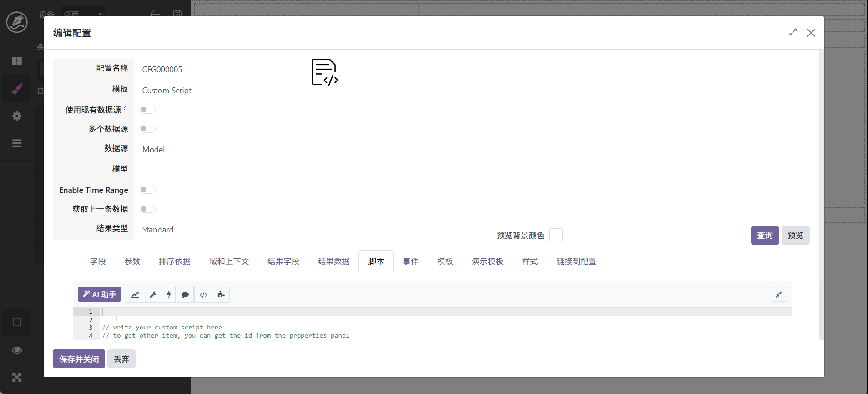Switch to the 字段 tab

(98, 262)
